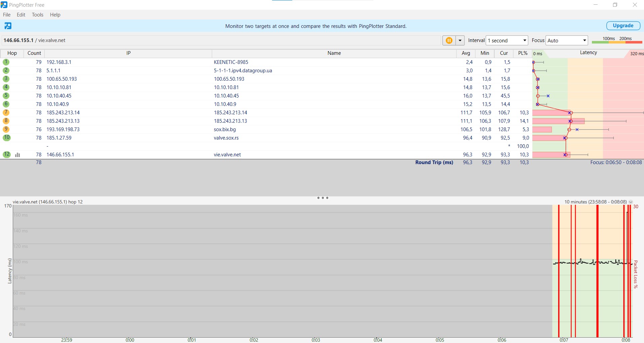Select hop 4 green circle icon

coord(6,87)
